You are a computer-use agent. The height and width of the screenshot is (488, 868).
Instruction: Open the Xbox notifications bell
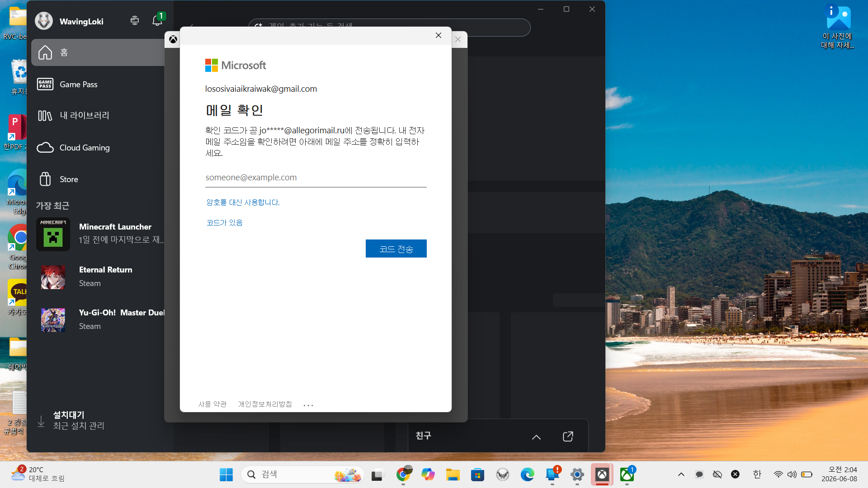click(x=157, y=20)
